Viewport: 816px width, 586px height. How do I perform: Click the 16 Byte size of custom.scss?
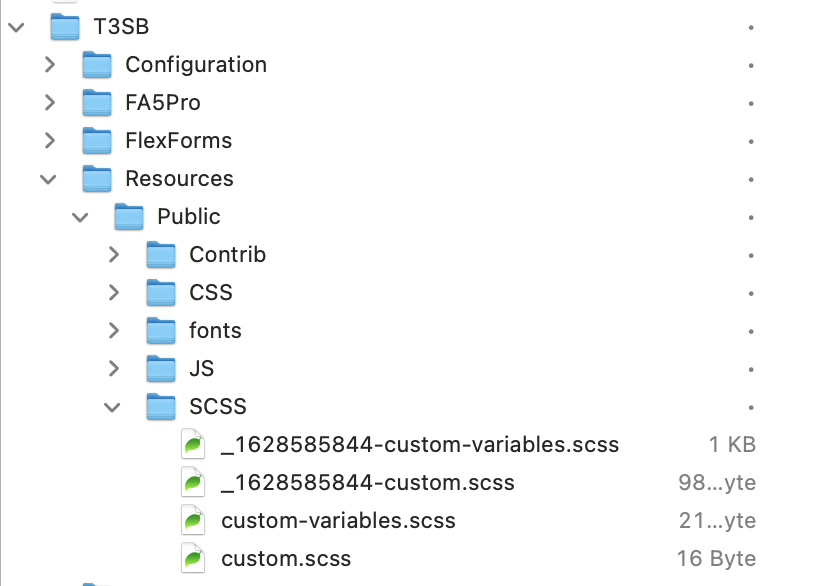click(716, 558)
